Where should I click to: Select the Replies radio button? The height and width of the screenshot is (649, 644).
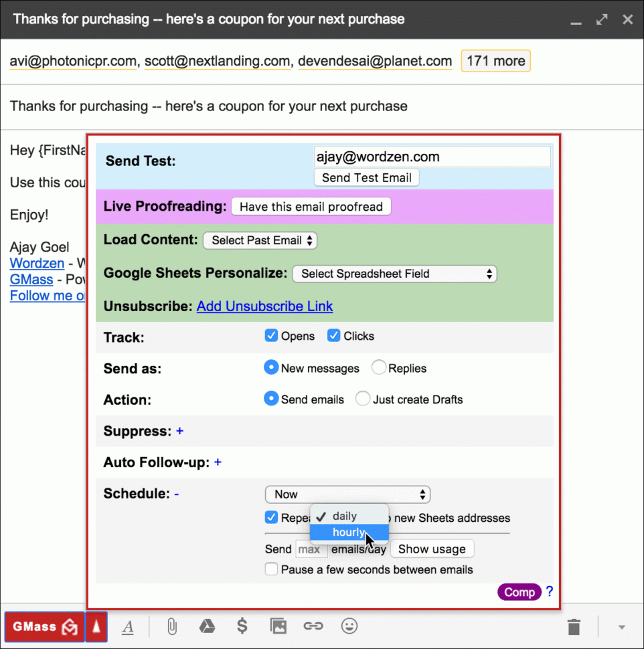pos(378,367)
